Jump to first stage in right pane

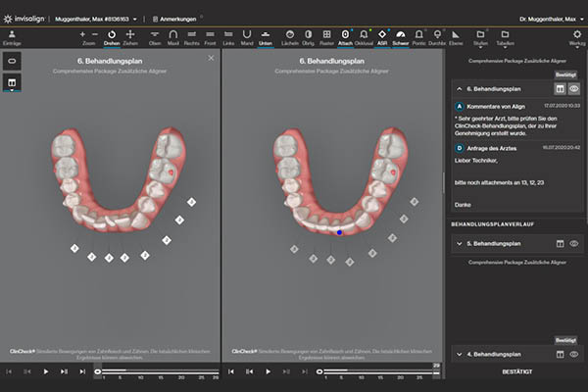(231, 371)
